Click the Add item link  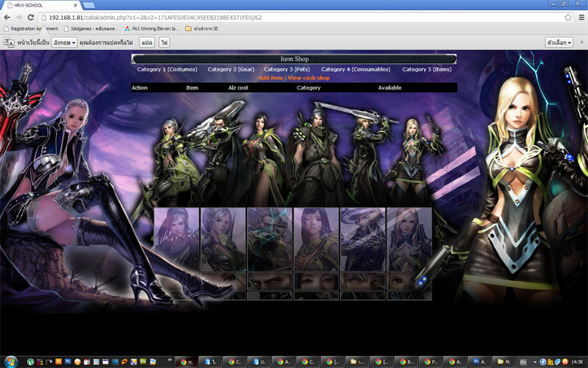[270, 78]
